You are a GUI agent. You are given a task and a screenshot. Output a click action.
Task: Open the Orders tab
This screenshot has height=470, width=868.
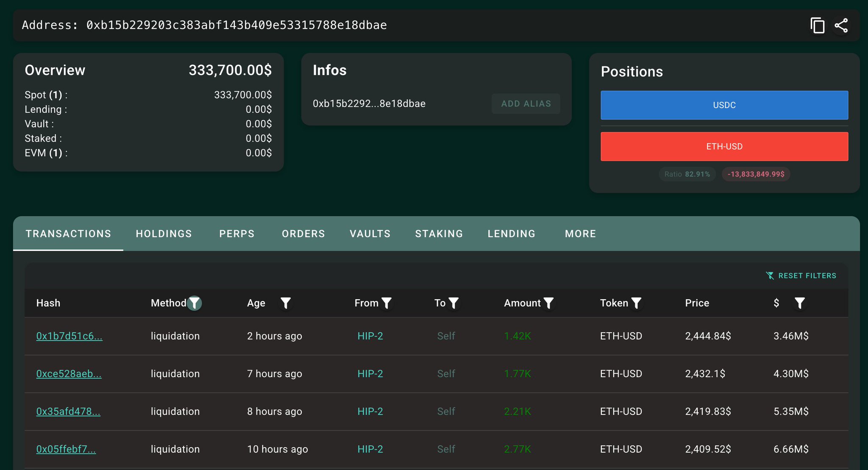(303, 234)
